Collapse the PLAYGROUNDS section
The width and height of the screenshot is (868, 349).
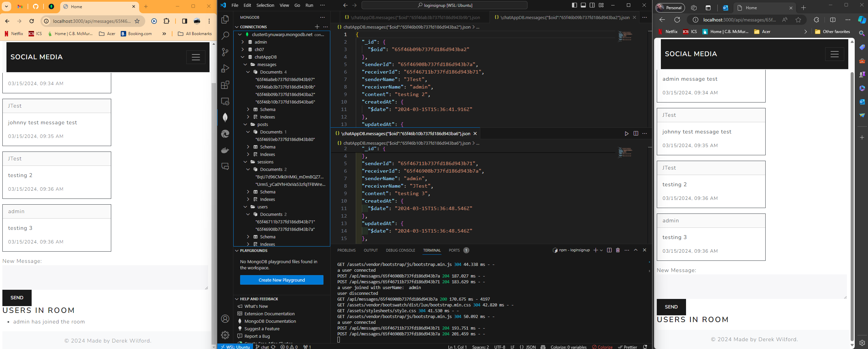coord(254,251)
